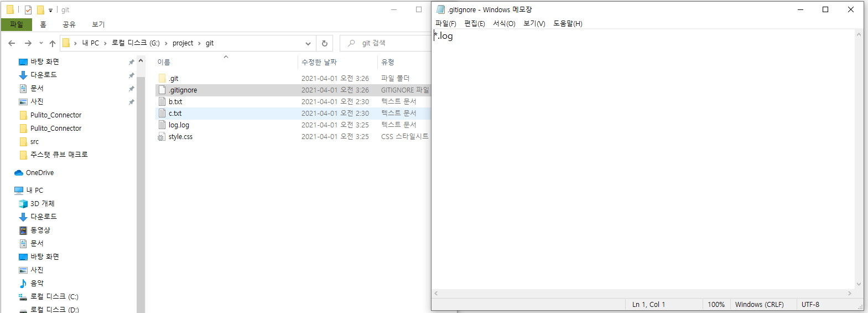Open 로컬 디스크 (C:) drive
This screenshot has width=868, height=313.
(x=54, y=296)
